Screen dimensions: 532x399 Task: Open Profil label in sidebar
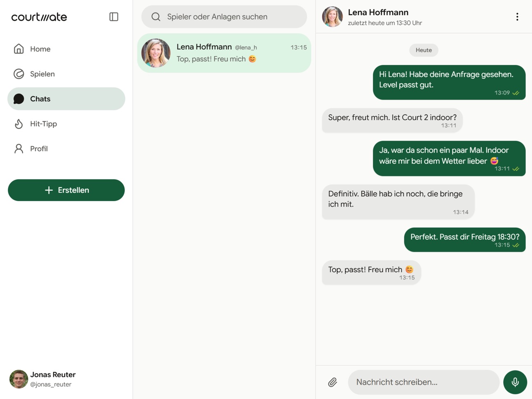pos(39,149)
